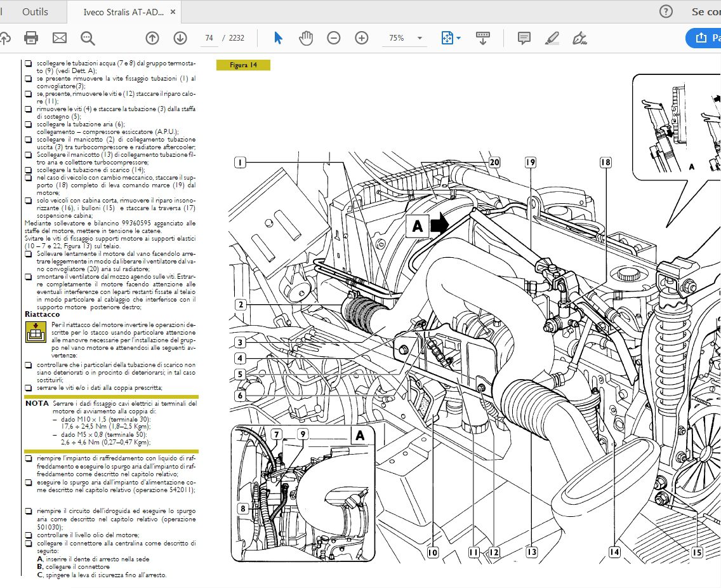Viewport: 721px width, 588px height.
Task: Tick the checkbox beside 'serrare le viti e/o i dati'
Action: 29,388
